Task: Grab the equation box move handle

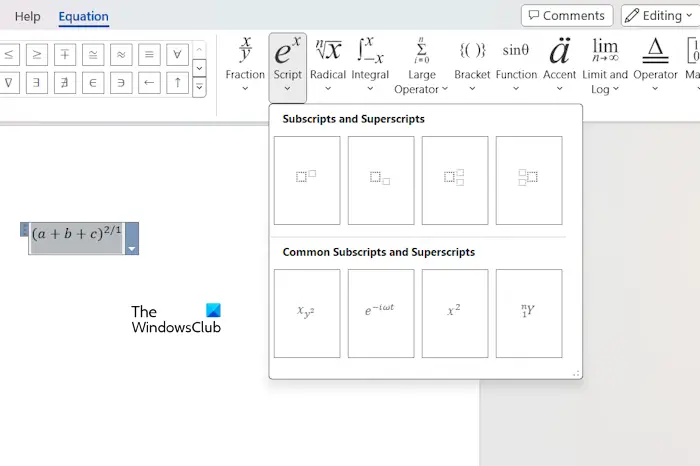Action: pyautogui.click(x=25, y=229)
